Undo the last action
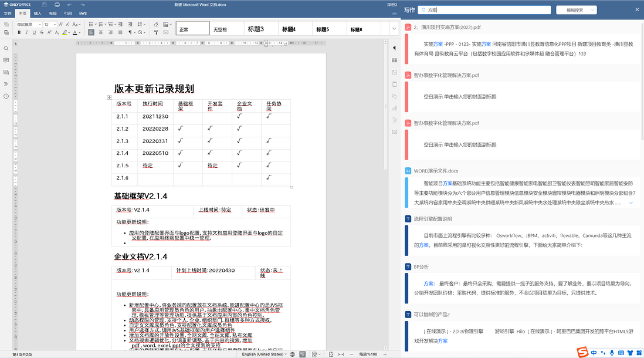Screen dimensions: 644x358 (x=69, y=5)
